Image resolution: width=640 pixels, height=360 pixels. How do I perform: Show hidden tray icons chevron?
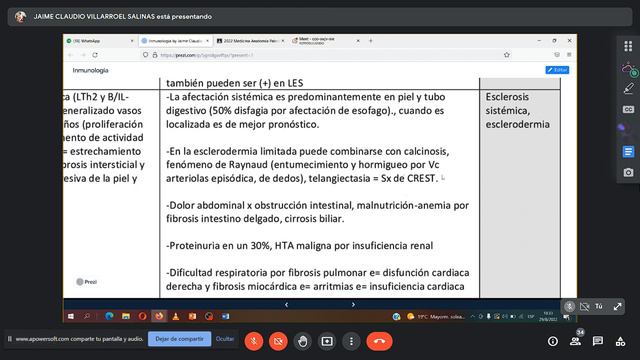[x=473, y=316]
